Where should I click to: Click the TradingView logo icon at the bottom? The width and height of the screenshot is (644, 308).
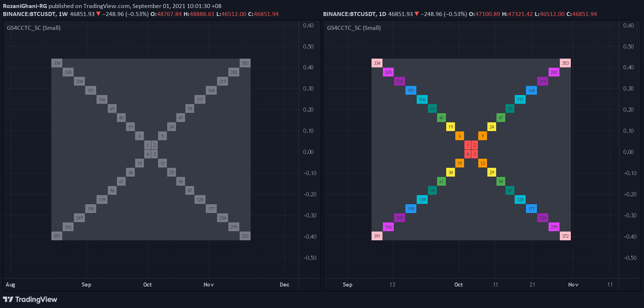8,299
